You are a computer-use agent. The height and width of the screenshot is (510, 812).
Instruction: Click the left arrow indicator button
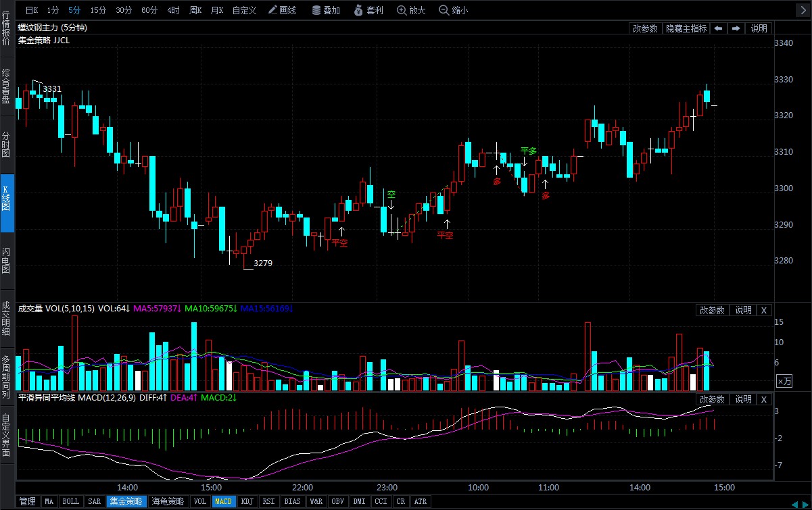tap(718, 28)
